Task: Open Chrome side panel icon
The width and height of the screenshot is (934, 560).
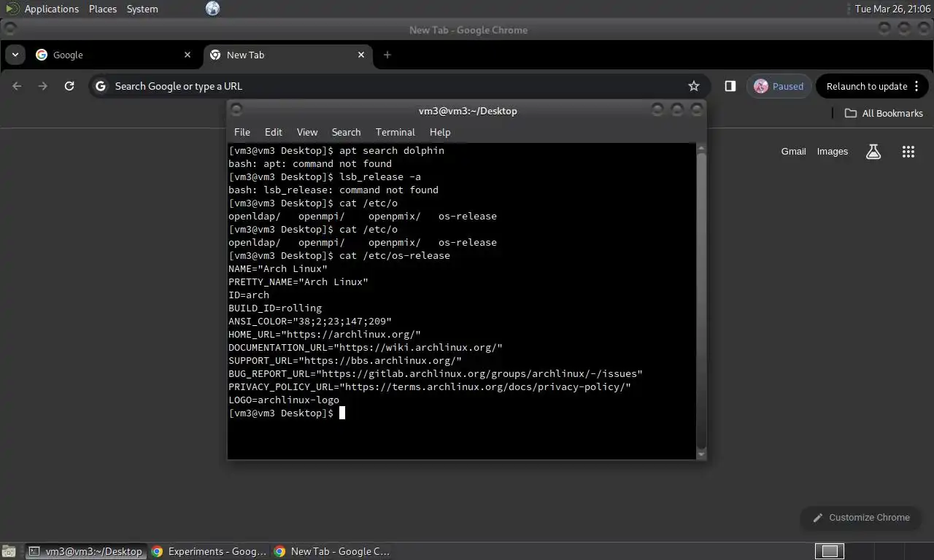Action: [730, 86]
